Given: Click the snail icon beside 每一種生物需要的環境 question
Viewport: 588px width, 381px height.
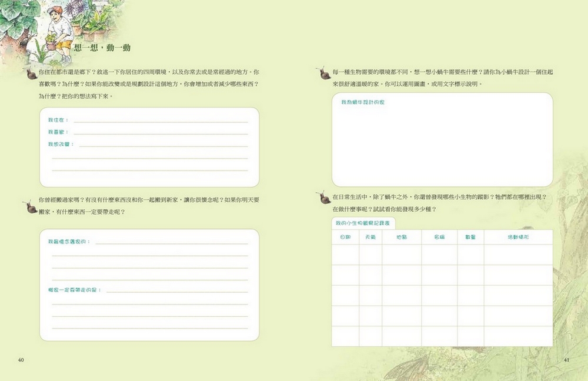Looking at the screenshot, I should (x=323, y=73).
